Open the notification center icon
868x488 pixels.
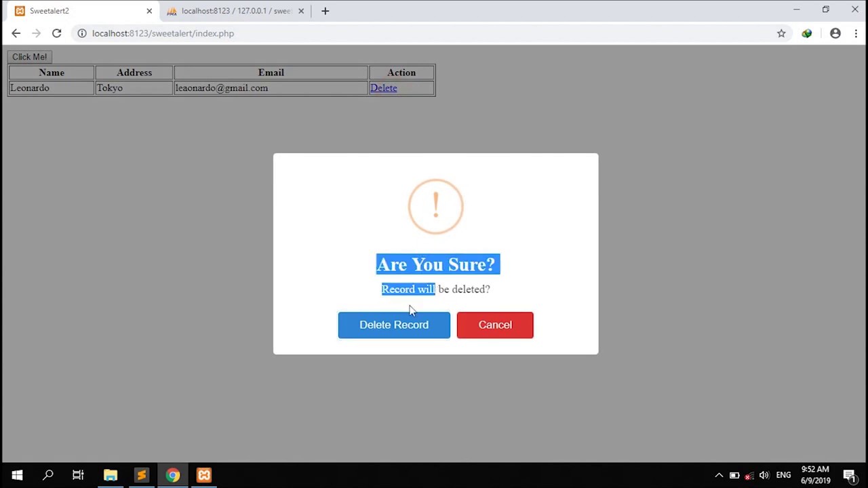[x=849, y=475]
